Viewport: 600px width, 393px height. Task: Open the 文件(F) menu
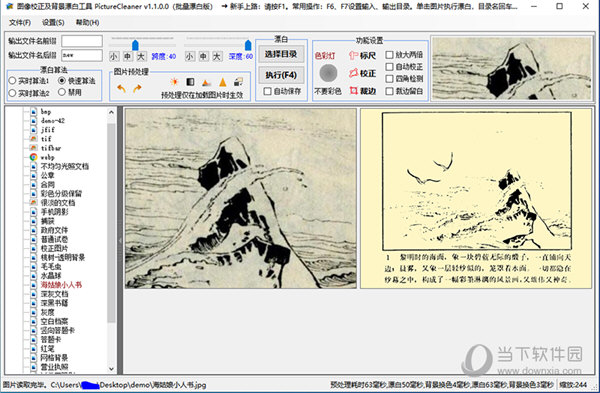(20, 23)
